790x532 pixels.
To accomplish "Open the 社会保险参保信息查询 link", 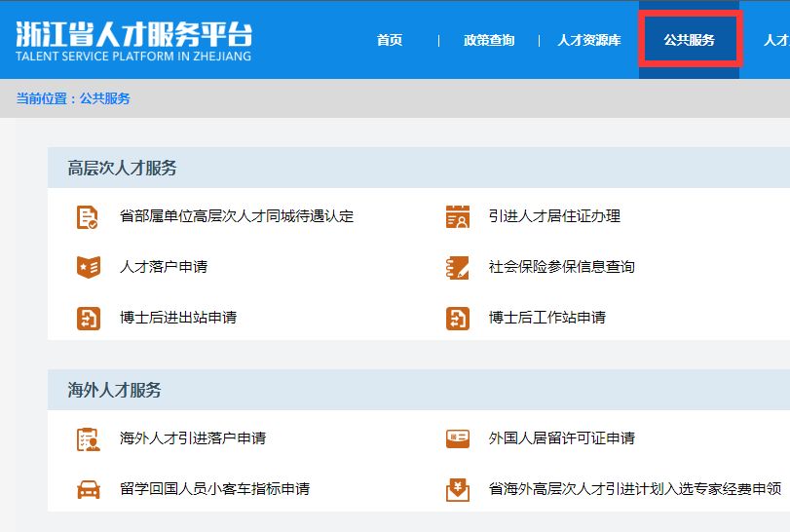I will 561,267.
